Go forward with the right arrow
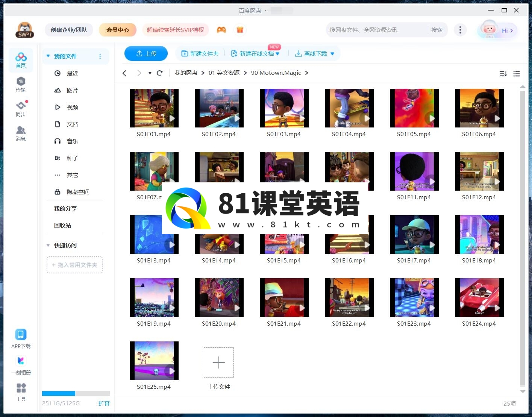Image resolution: width=532 pixels, height=417 pixels. point(139,73)
